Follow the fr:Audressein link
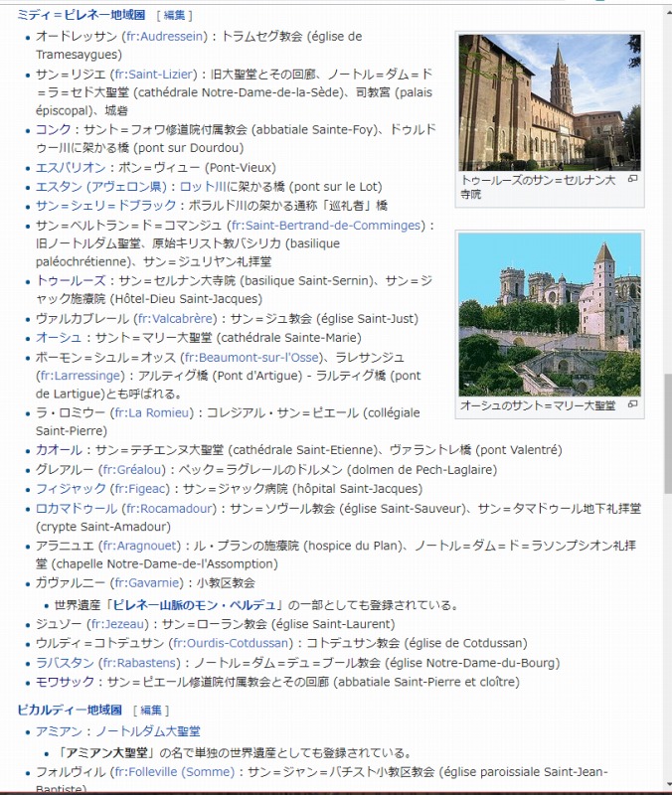 pos(165,36)
